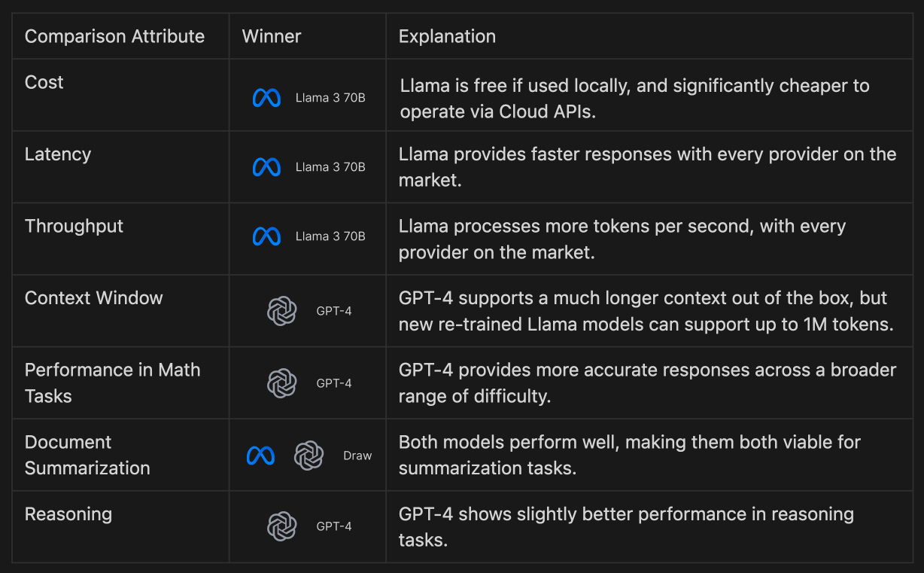
Task: Click OpenAI logo in Context Window row
Action: (x=282, y=311)
